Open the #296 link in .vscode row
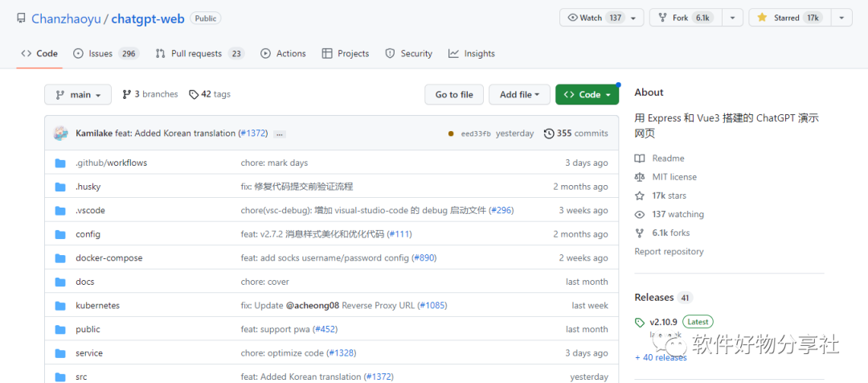Viewport: 868px width, 383px height. coord(502,211)
